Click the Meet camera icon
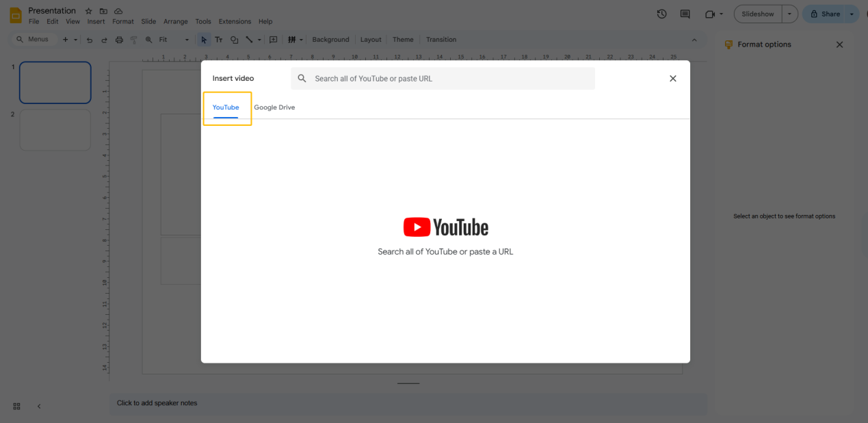The image size is (868, 423). [x=709, y=13]
